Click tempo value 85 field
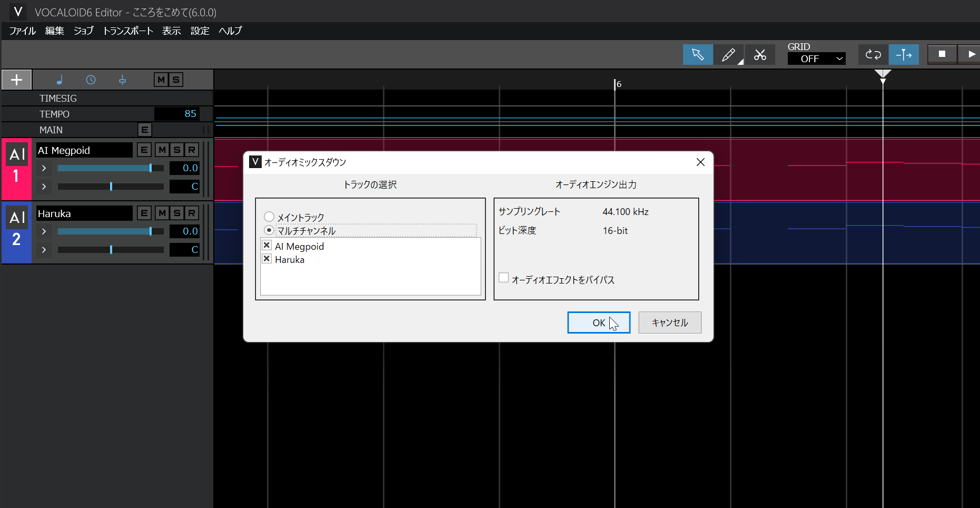 tap(177, 114)
